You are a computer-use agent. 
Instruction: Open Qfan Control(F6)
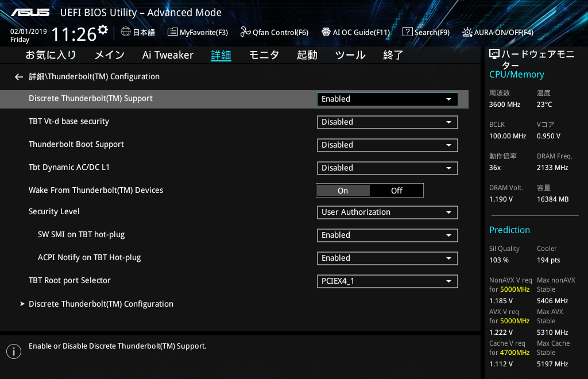(x=274, y=32)
